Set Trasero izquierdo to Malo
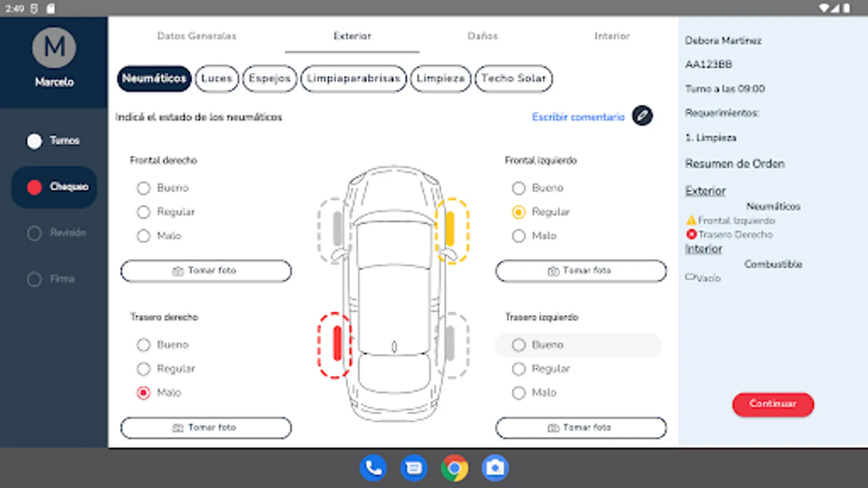868x488 pixels. pos(519,393)
